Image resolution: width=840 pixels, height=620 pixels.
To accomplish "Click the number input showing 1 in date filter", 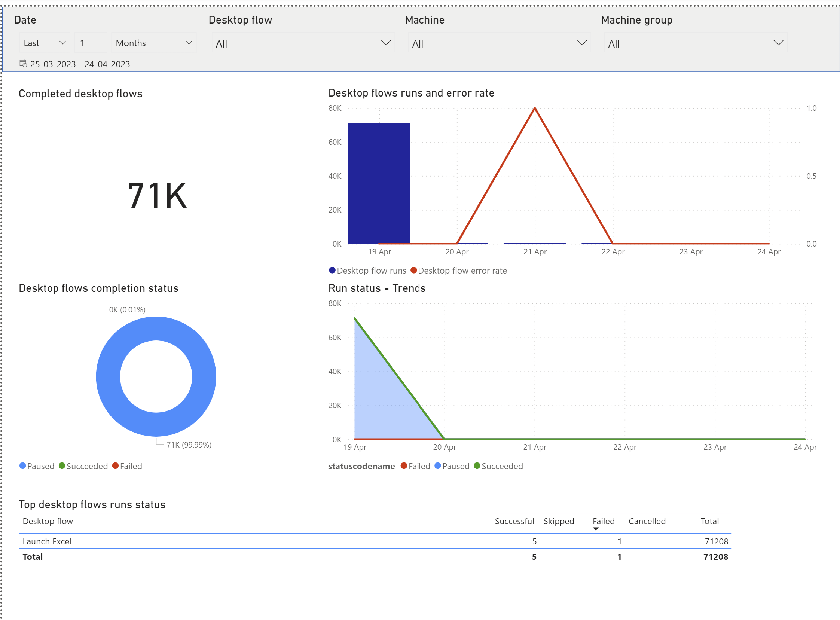I will pyautogui.click(x=91, y=43).
